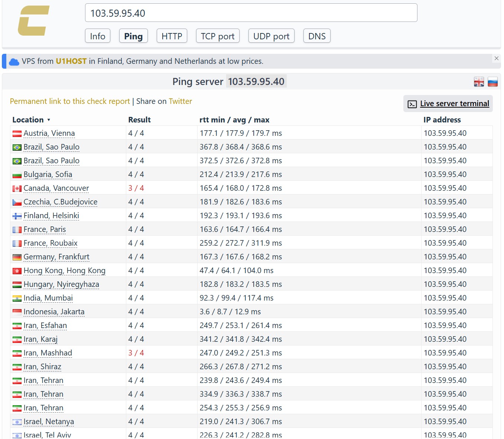Screen dimensions: 504x439
Task: Click the Germany flag icon
Action: tap(17, 258)
